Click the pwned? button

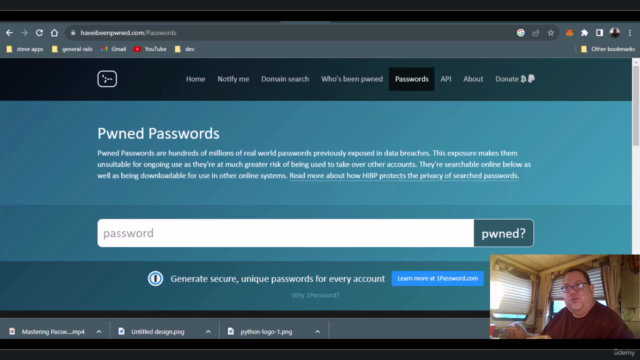pos(504,233)
